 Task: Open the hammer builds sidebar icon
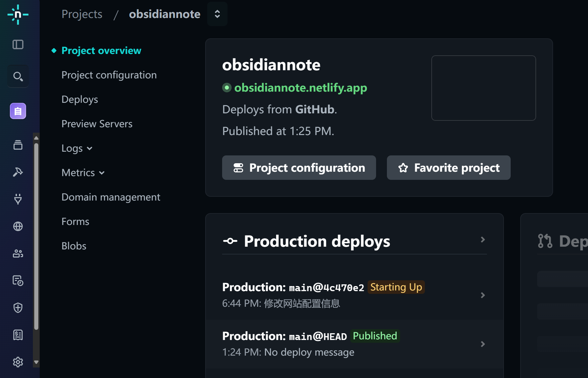(18, 172)
